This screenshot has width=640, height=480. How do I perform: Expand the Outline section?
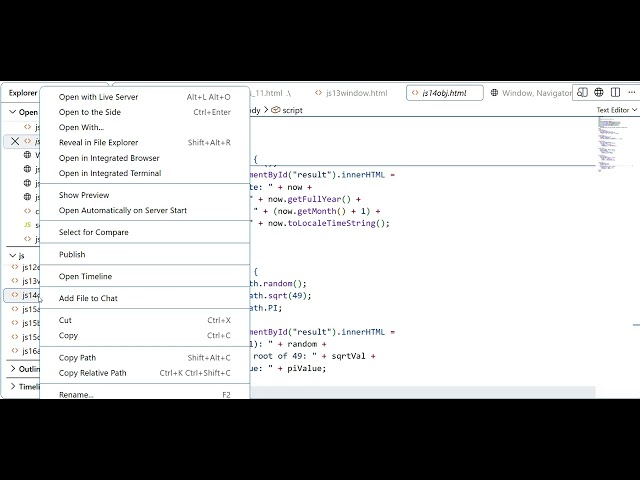[13, 369]
